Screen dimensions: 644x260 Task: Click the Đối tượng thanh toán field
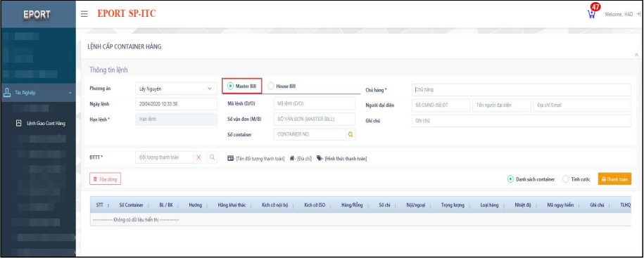(x=164, y=157)
